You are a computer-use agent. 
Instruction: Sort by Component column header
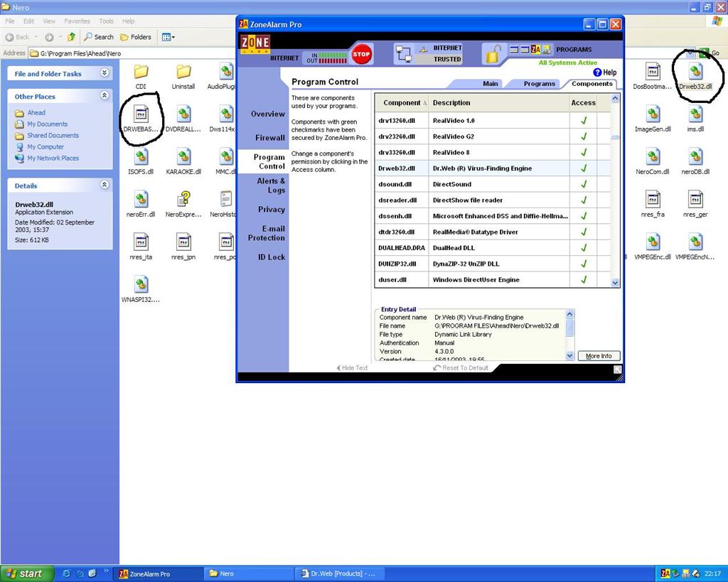[x=402, y=102]
